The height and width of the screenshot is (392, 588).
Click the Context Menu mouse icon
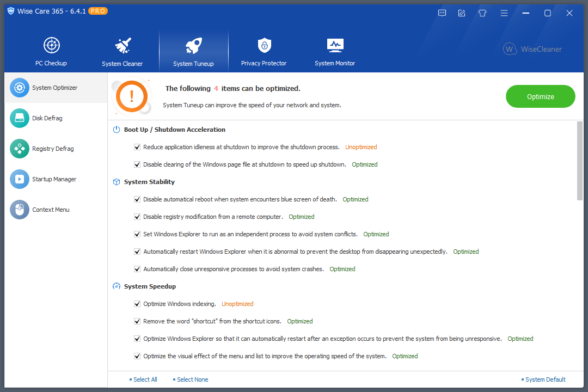[20, 210]
